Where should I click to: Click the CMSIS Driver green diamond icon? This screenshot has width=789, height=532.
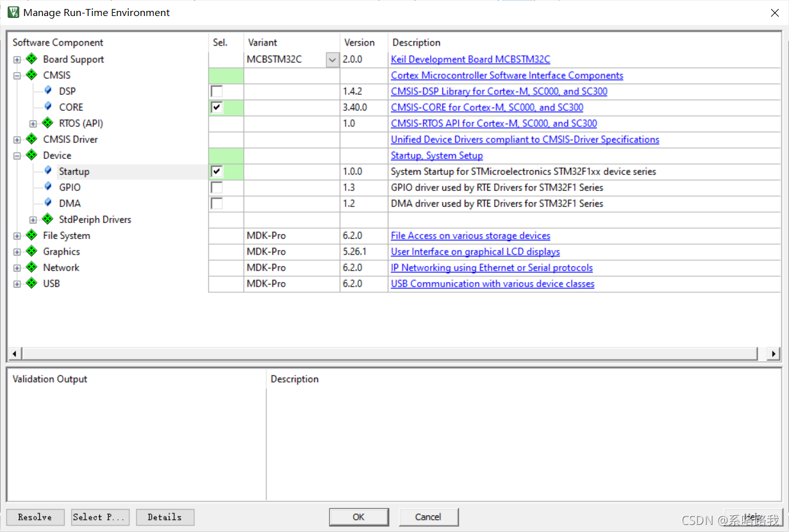pyautogui.click(x=31, y=139)
